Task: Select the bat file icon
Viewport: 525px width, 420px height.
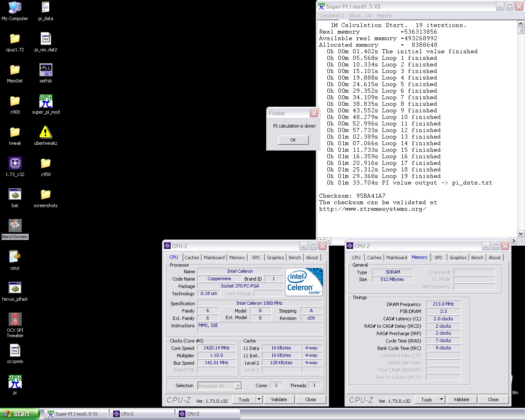Action: pyautogui.click(x=15, y=194)
